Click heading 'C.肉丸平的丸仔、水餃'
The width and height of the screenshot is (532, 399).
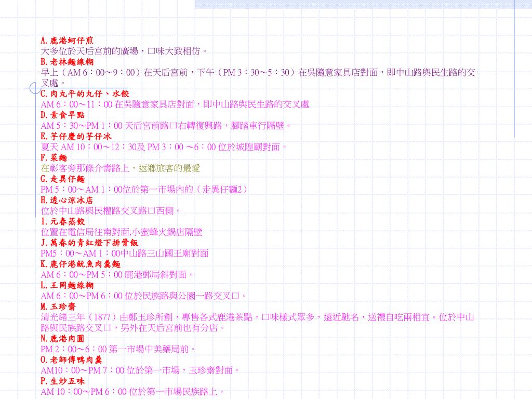(85, 94)
